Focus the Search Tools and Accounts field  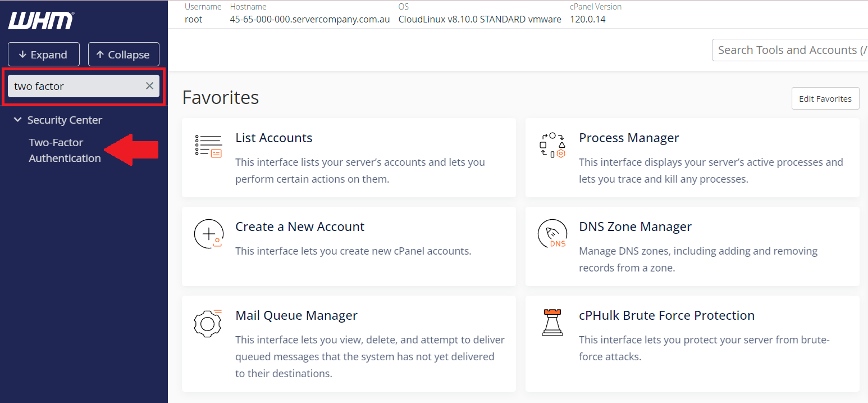(789, 50)
